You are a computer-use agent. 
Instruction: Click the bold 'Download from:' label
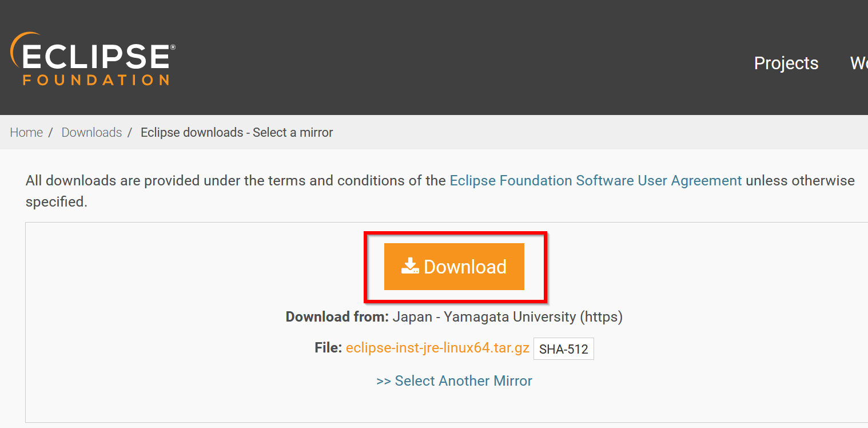337,316
